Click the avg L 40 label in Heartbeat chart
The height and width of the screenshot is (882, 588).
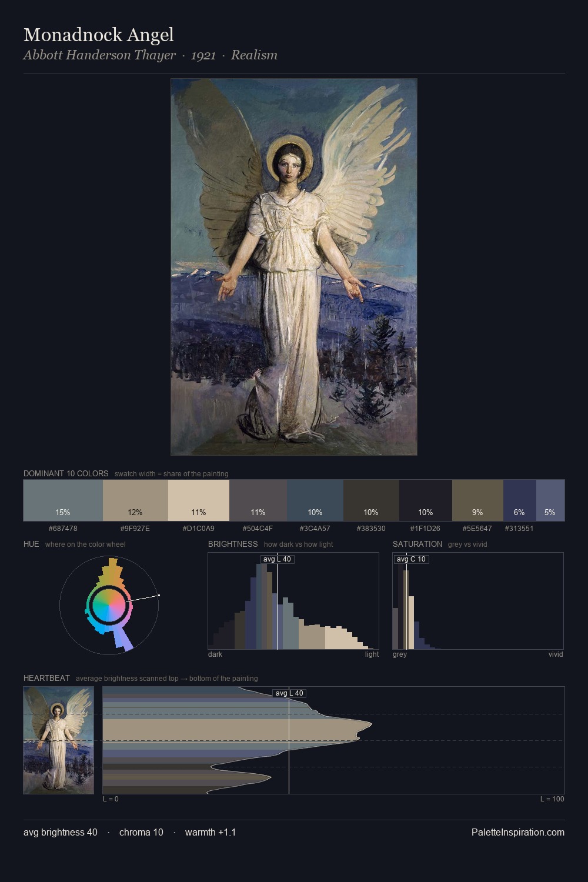[x=289, y=693]
